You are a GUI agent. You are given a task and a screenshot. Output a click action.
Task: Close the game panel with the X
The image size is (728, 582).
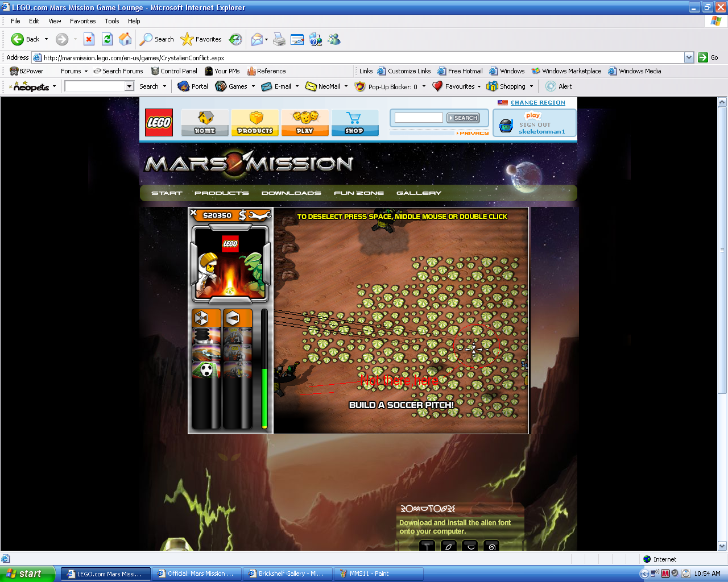pos(193,213)
